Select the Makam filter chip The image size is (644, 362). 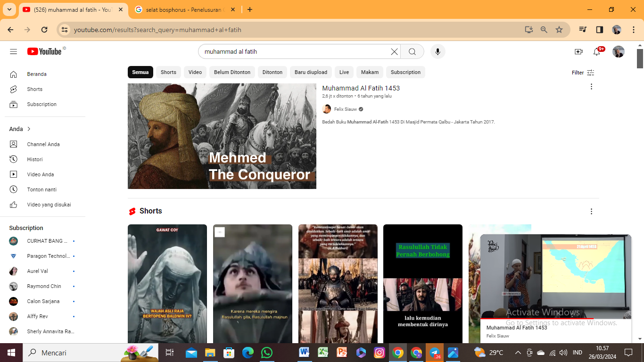pyautogui.click(x=370, y=72)
